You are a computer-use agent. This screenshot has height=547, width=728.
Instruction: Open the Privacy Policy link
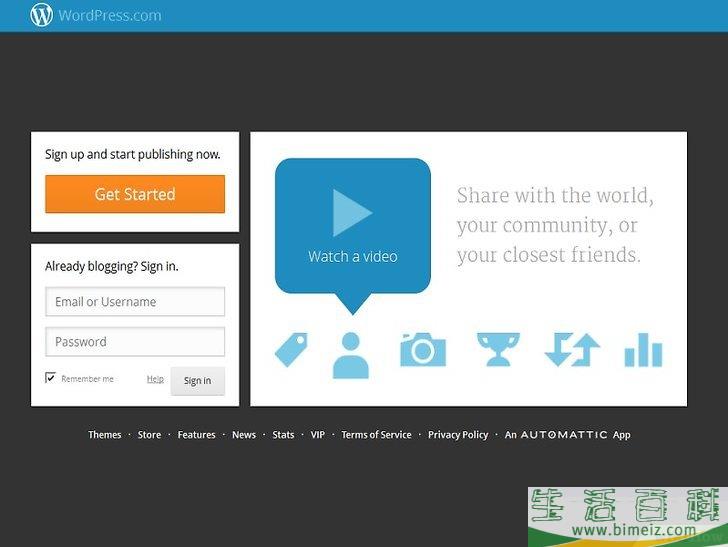pos(458,435)
